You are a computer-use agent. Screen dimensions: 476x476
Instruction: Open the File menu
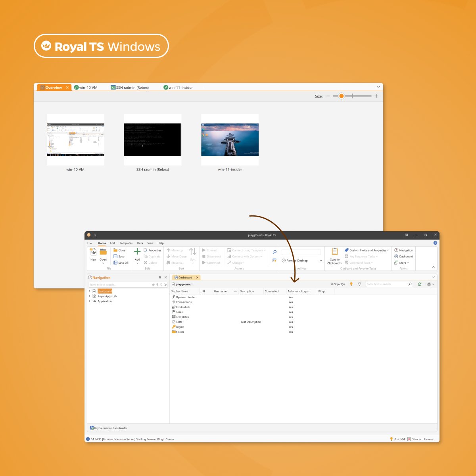tap(90, 243)
